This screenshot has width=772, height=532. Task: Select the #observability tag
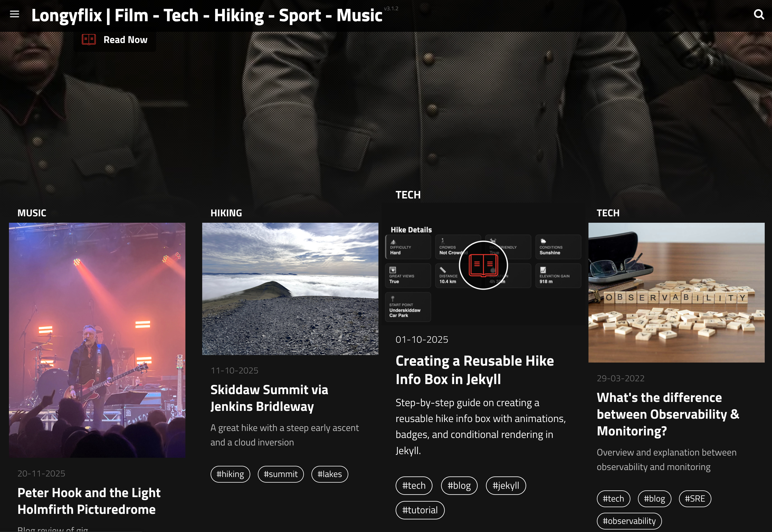pyautogui.click(x=629, y=521)
